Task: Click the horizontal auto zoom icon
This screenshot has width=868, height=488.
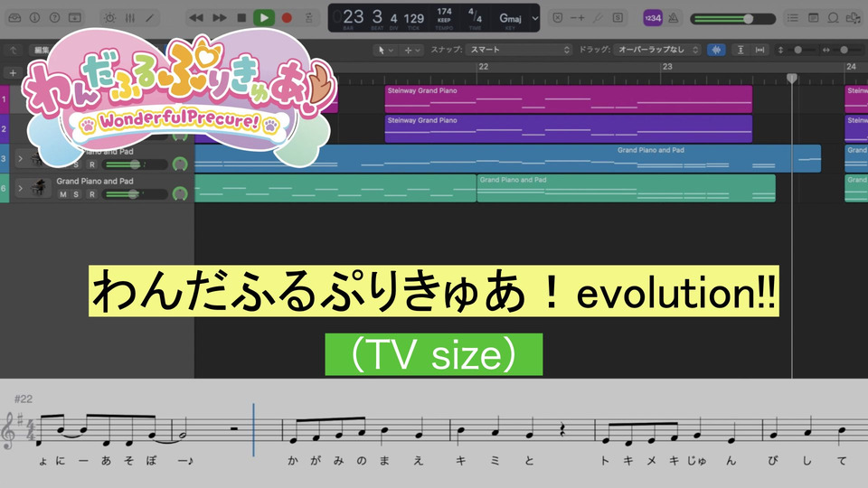Action: point(760,50)
